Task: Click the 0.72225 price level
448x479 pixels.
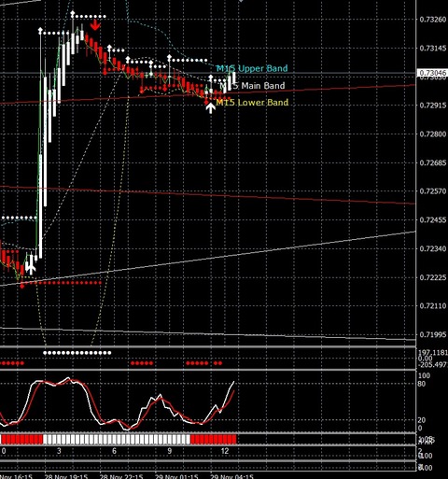Action: 433,277
